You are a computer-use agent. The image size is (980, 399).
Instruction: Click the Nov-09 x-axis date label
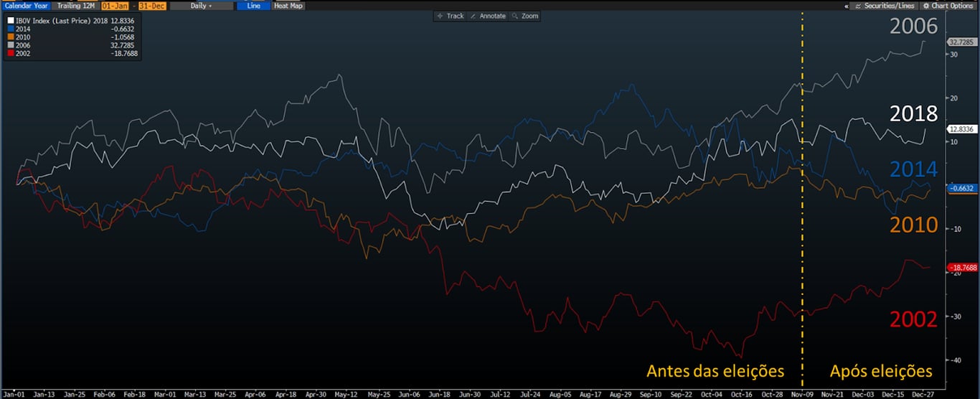click(801, 394)
